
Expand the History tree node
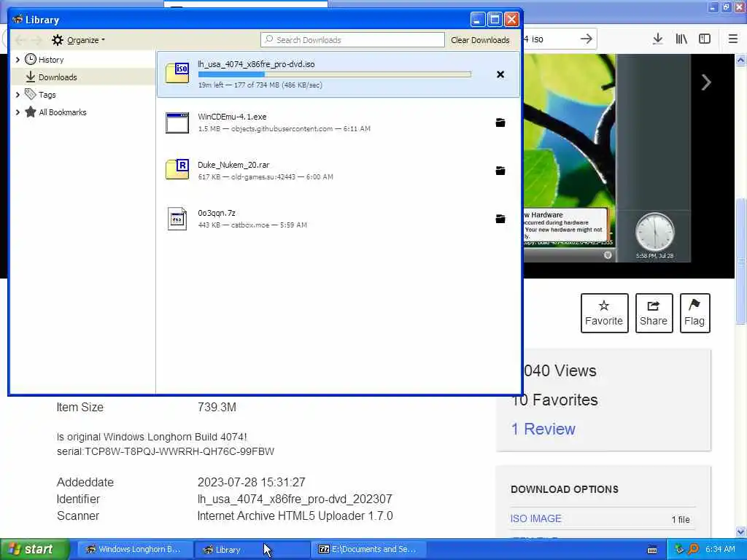pyautogui.click(x=18, y=60)
